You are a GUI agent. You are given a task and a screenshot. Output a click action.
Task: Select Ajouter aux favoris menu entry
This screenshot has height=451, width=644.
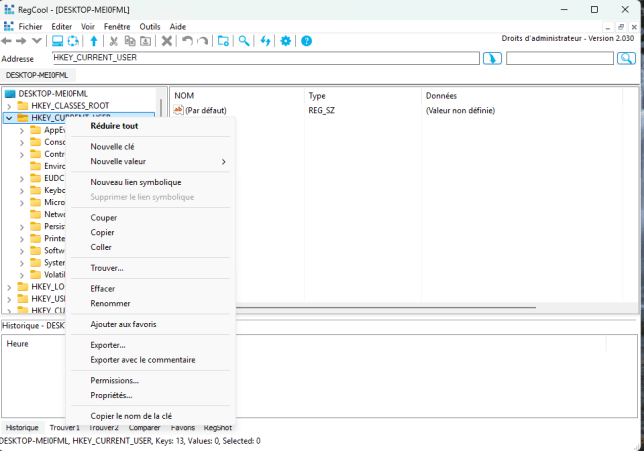(x=123, y=324)
